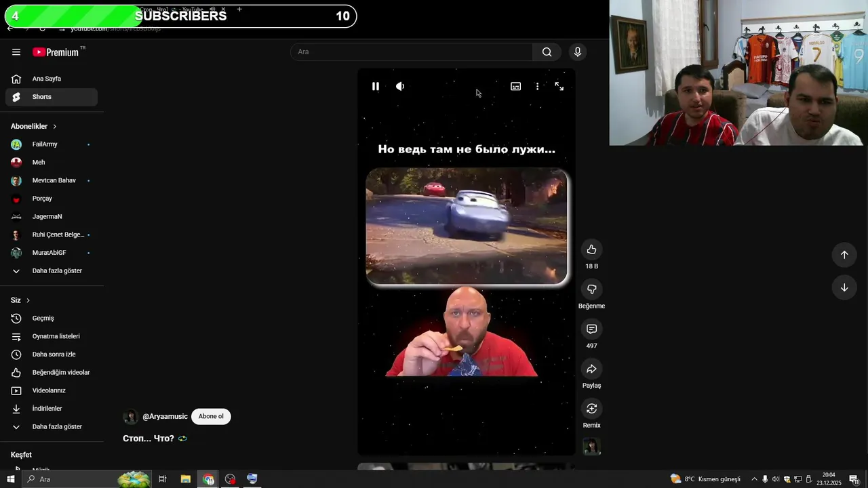Open Ana Sayfa in the sidebar
Viewport: 868px width, 488px height.
tap(52, 79)
